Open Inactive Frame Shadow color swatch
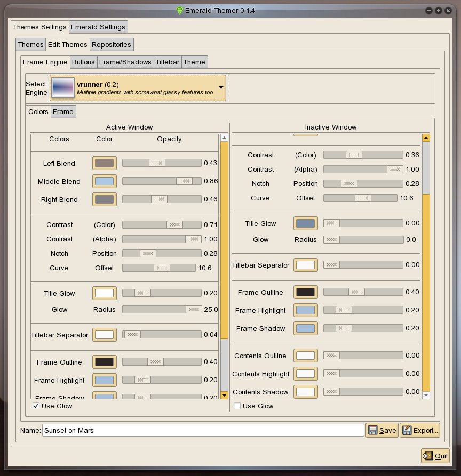The width and height of the screenshot is (461, 476). [305, 328]
